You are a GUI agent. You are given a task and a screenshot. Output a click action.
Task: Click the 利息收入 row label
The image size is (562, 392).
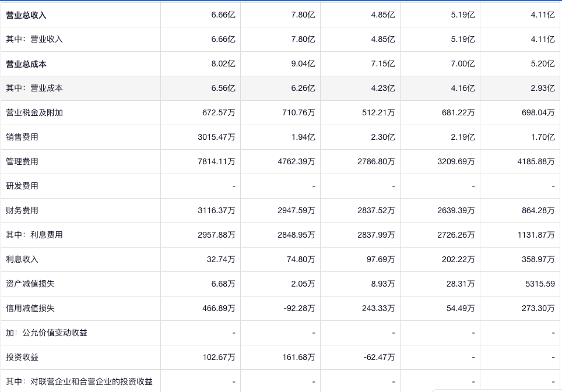tap(22, 260)
